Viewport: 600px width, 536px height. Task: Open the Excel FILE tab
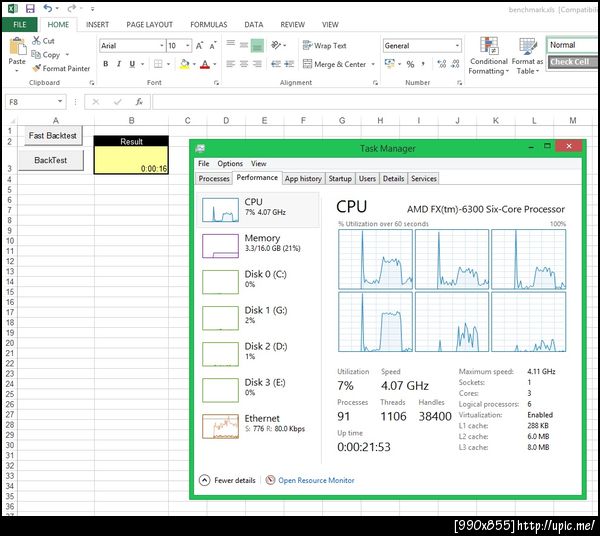pyautogui.click(x=20, y=24)
